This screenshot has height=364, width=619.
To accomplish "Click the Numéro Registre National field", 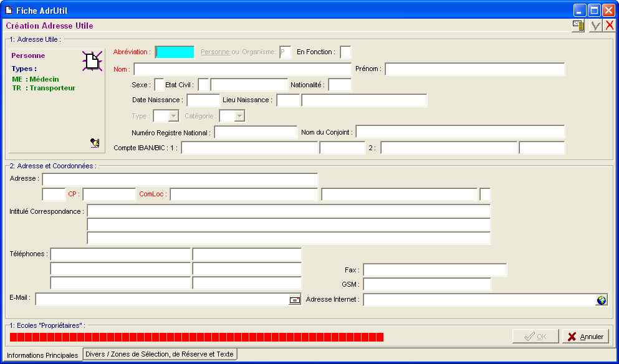I will coord(256,132).
